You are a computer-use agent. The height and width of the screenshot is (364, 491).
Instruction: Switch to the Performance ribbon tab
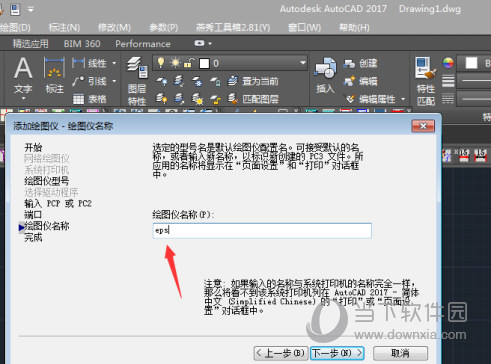[143, 44]
